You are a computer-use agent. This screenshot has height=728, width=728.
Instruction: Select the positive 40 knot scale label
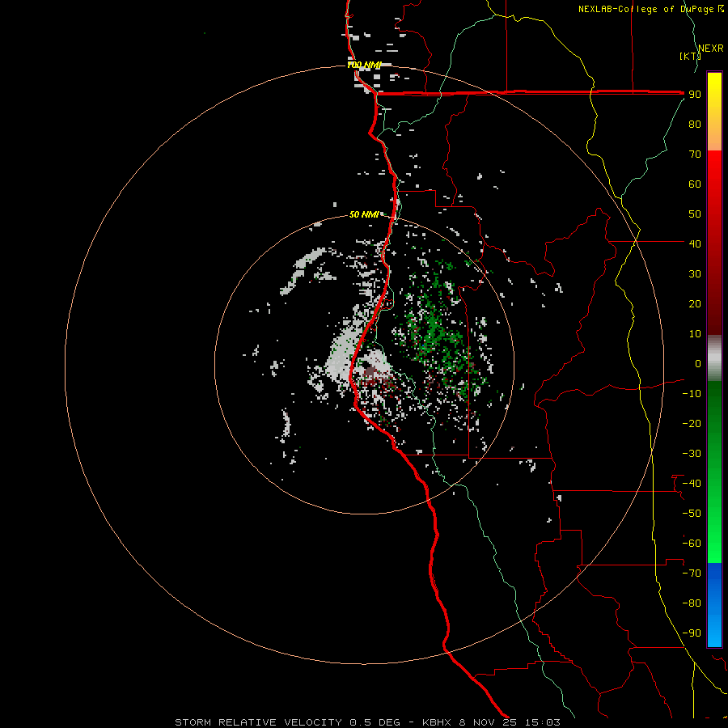[x=695, y=244]
